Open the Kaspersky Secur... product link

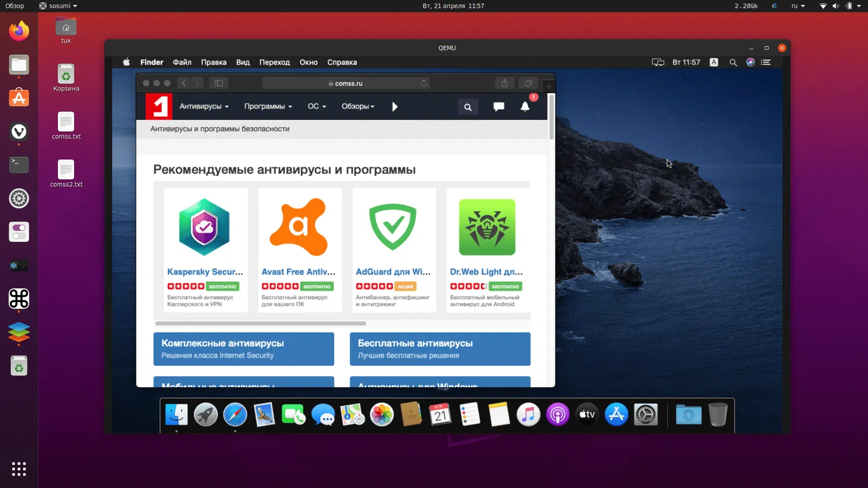tap(205, 271)
